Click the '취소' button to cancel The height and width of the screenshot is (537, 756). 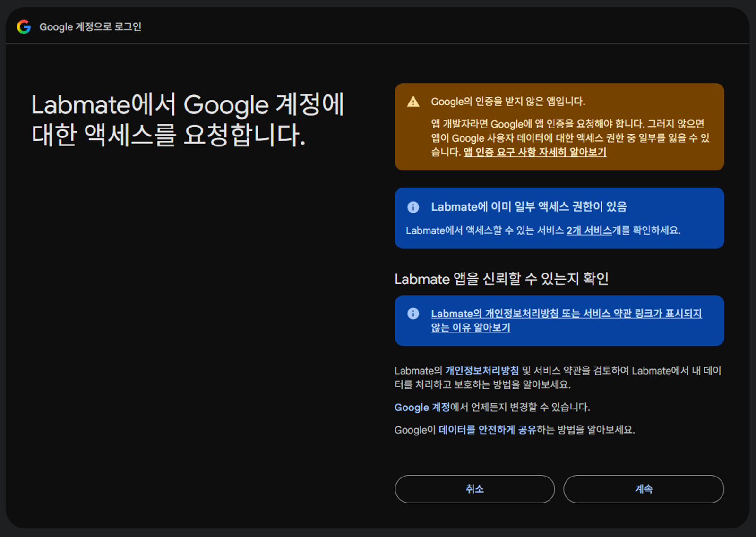[475, 489]
